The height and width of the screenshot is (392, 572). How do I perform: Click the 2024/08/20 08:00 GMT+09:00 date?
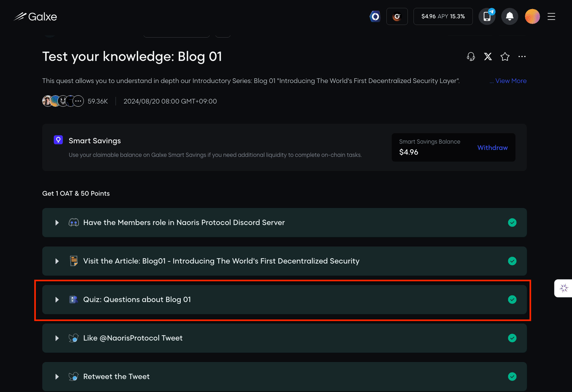click(x=170, y=101)
